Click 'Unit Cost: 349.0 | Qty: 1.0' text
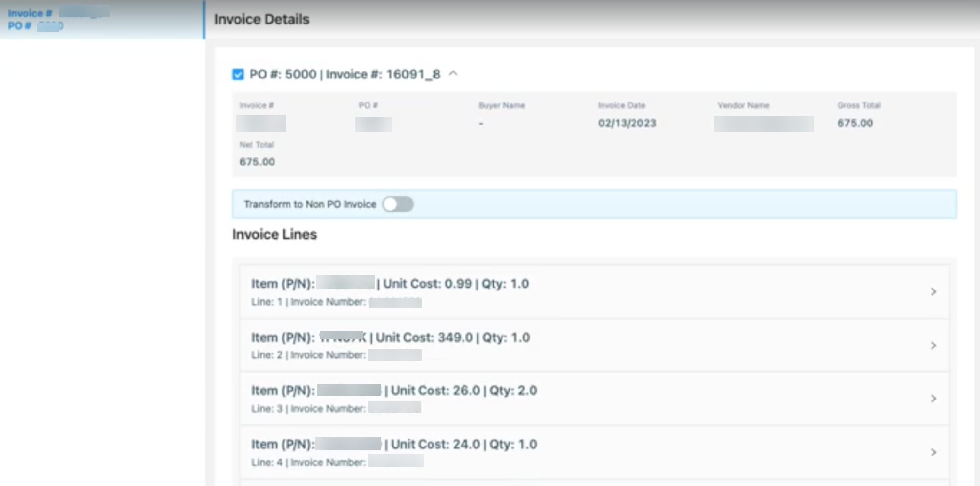980x486 pixels. [x=453, y=337]
